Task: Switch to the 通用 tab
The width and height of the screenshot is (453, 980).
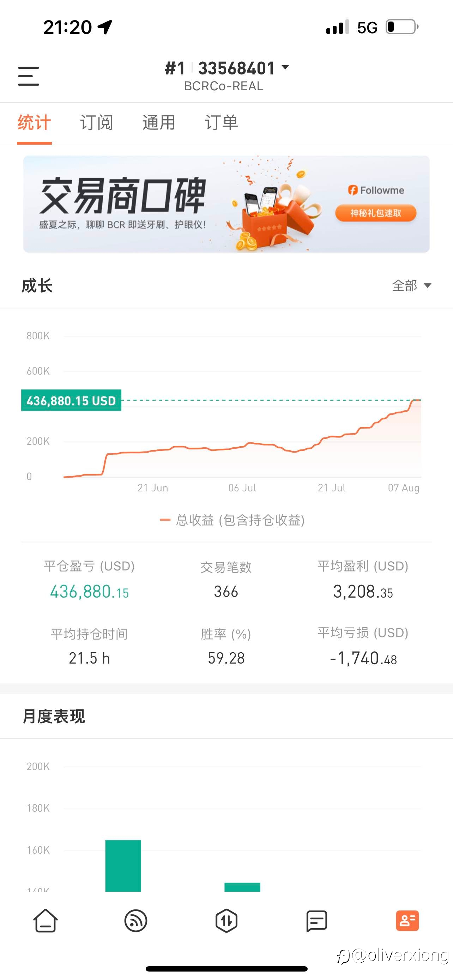Action: [x=159, y=122]
